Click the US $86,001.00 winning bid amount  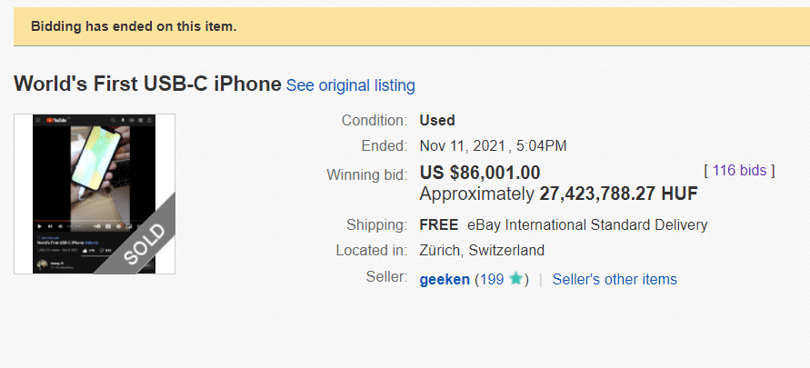[480, 173]
